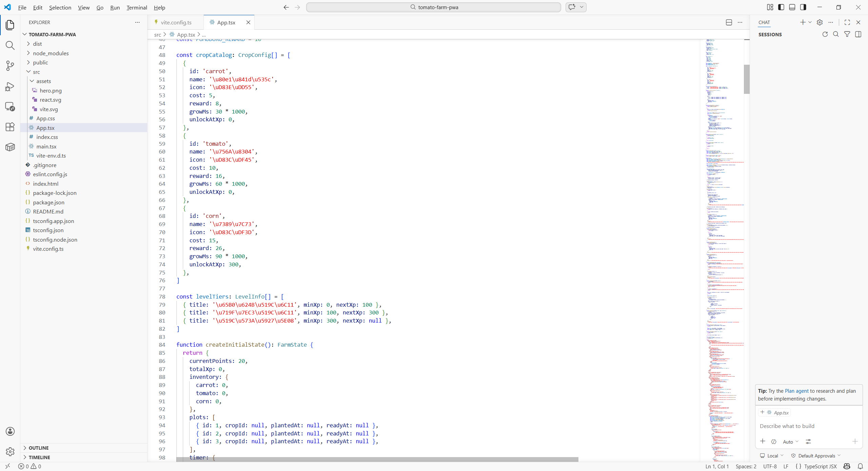Open the Remote Explorer view

pyautogui.click(x=10, y=107)
